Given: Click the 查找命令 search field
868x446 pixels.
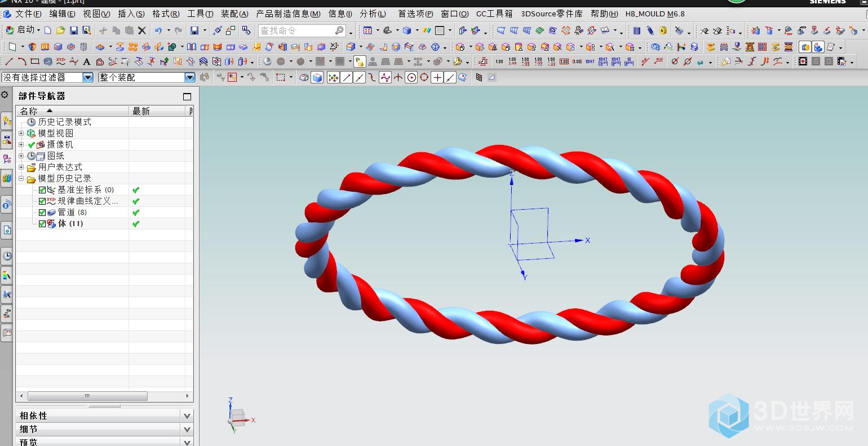Looking at the screenshot, I should [302, 30].
